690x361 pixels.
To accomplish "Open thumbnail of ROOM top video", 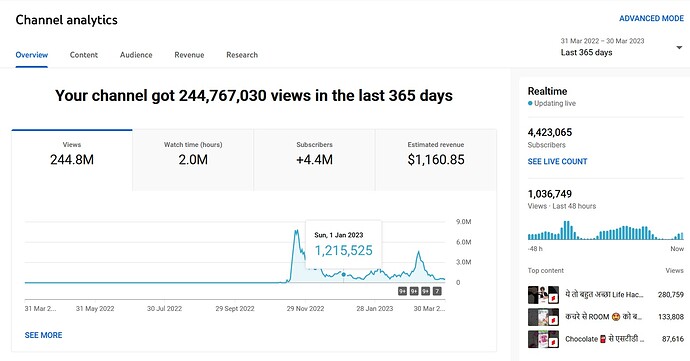I will [543, 317].
